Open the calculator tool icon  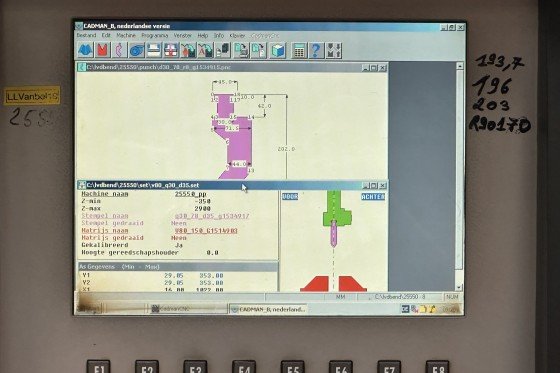tap(299, 50)
